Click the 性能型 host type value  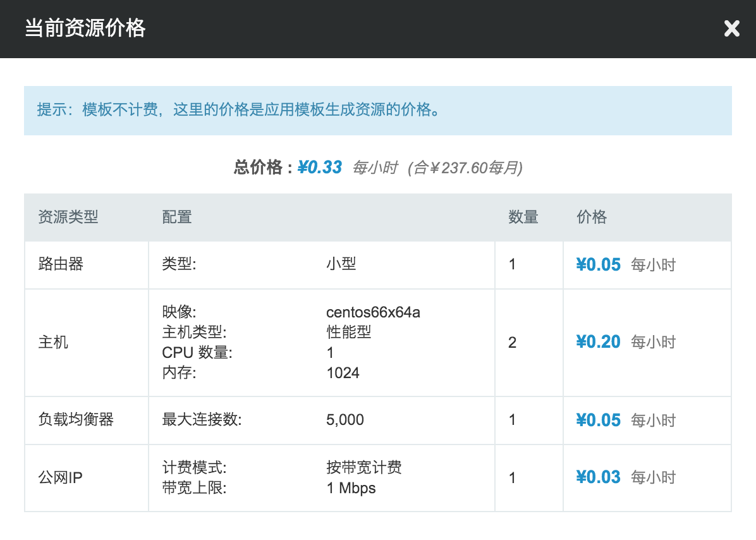click(348, 332)
